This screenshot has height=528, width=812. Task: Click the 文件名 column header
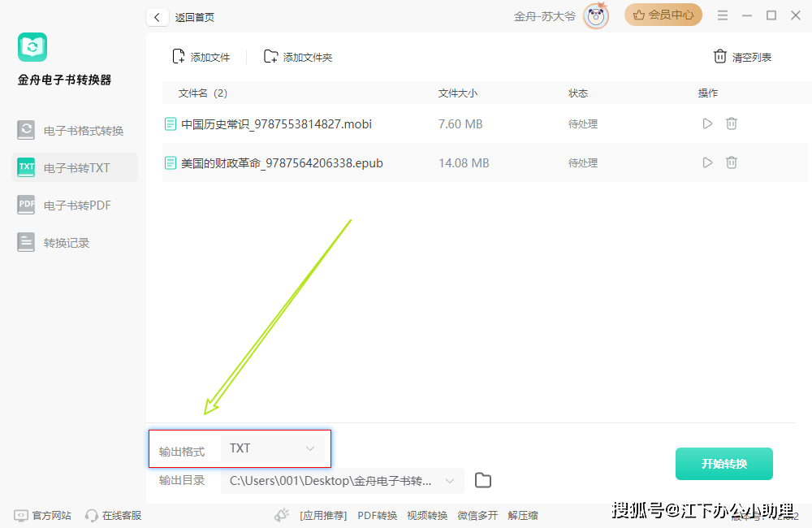[203, 93]
